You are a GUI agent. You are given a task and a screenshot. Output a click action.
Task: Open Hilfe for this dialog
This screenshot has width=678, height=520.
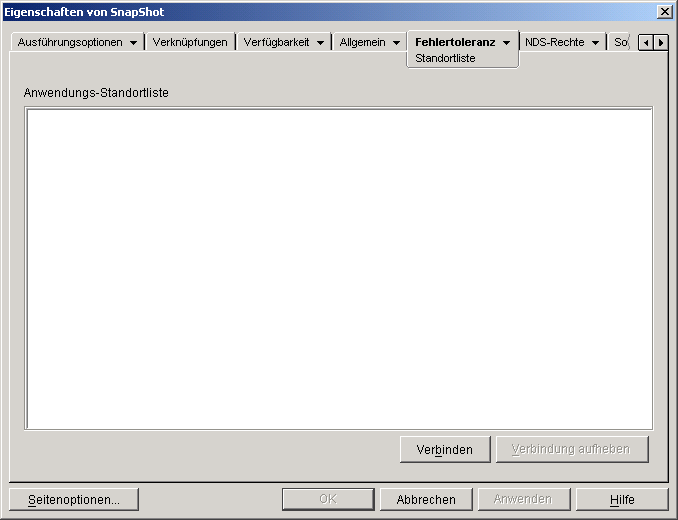coord(622,500)
